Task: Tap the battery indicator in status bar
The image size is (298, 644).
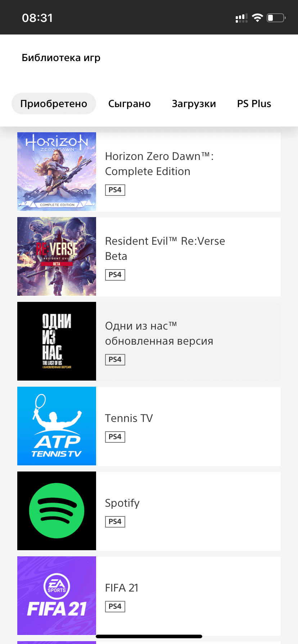Action: (276, 18)
